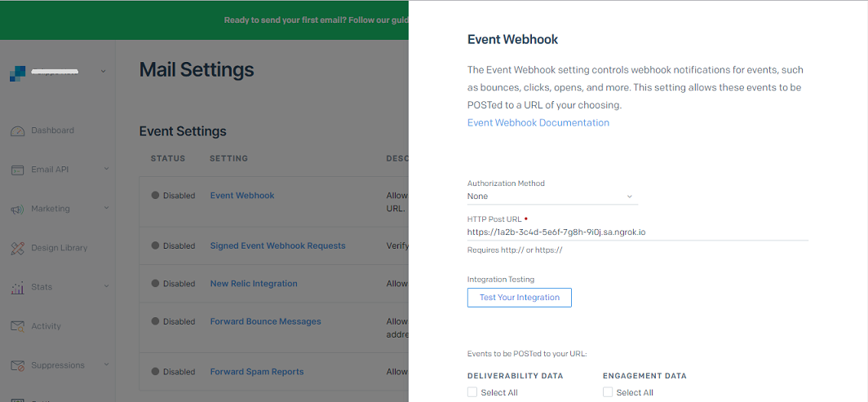The image size is (868, 402).
Task: Check Select All under Deliverability Data
Action: pyautogui.click(x=472, y=392)
